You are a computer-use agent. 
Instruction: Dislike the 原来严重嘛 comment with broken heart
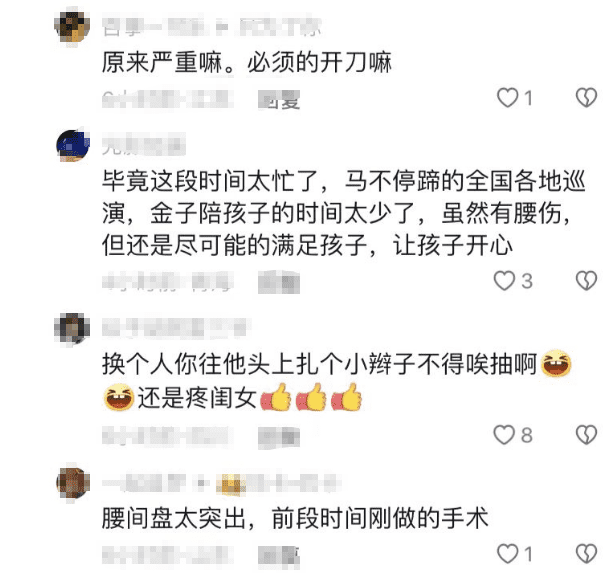click(x=586, y=97)
